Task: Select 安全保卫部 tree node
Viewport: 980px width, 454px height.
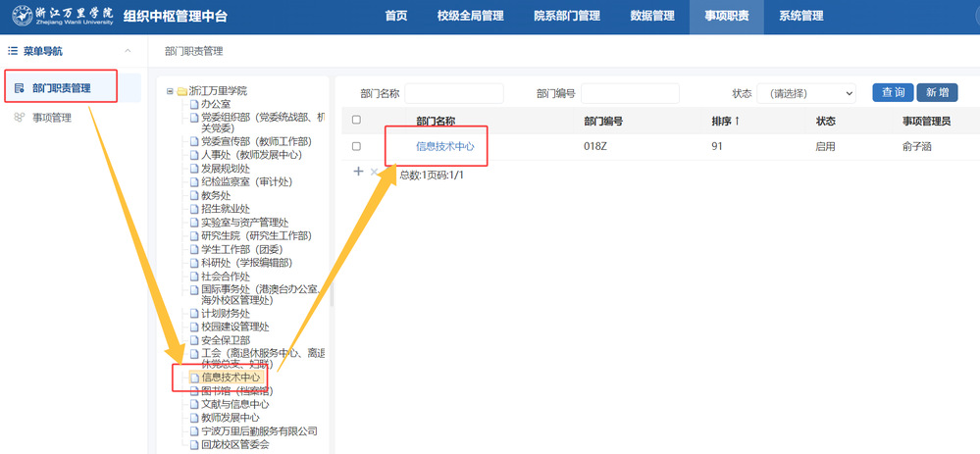Action: click(x=226, y=340)
